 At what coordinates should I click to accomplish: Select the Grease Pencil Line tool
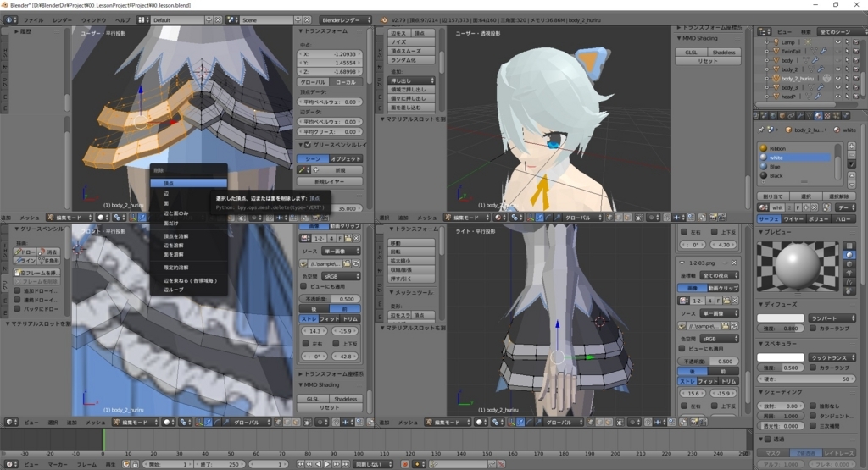(x=25, y=261)
